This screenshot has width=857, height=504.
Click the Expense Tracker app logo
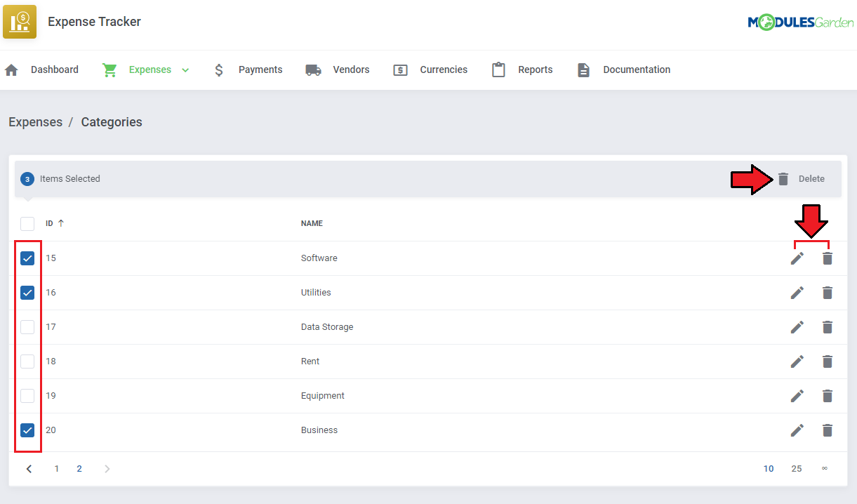pyautogui.click(x=20, y=22)
